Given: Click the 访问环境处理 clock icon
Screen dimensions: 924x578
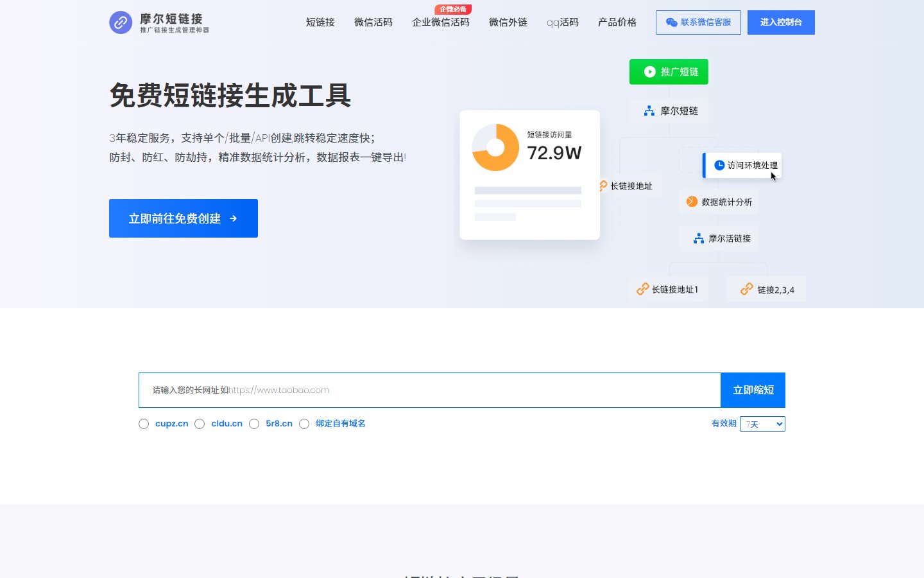Looking at the screenshot, I should [x=719, y=165].
